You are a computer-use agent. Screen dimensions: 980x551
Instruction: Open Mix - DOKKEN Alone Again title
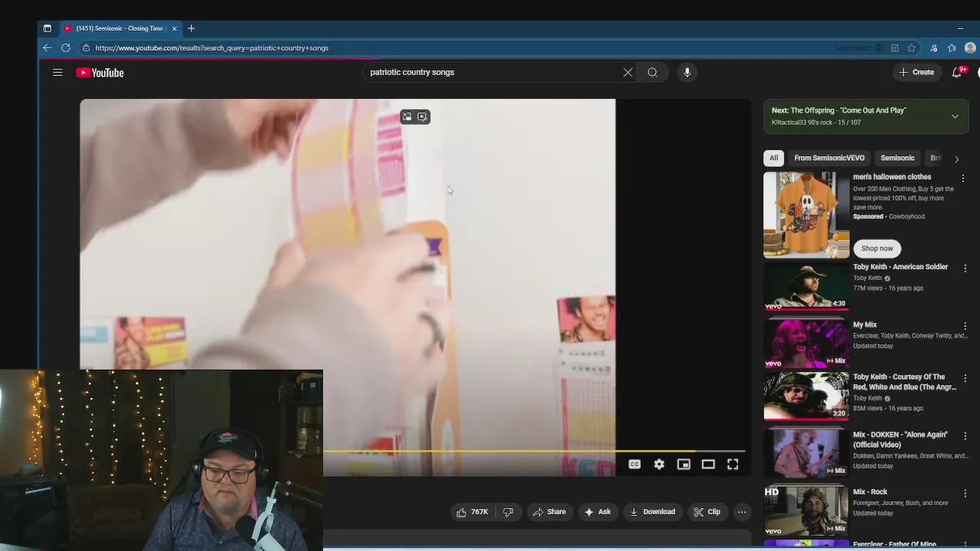pyautogui.click(x=900, y=439)
